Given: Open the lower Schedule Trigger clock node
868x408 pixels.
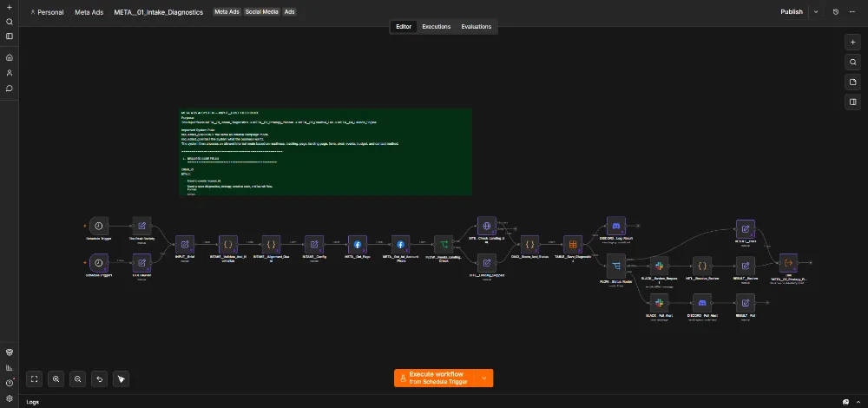Looking at the screenshot, I should [x=99, y=262].
